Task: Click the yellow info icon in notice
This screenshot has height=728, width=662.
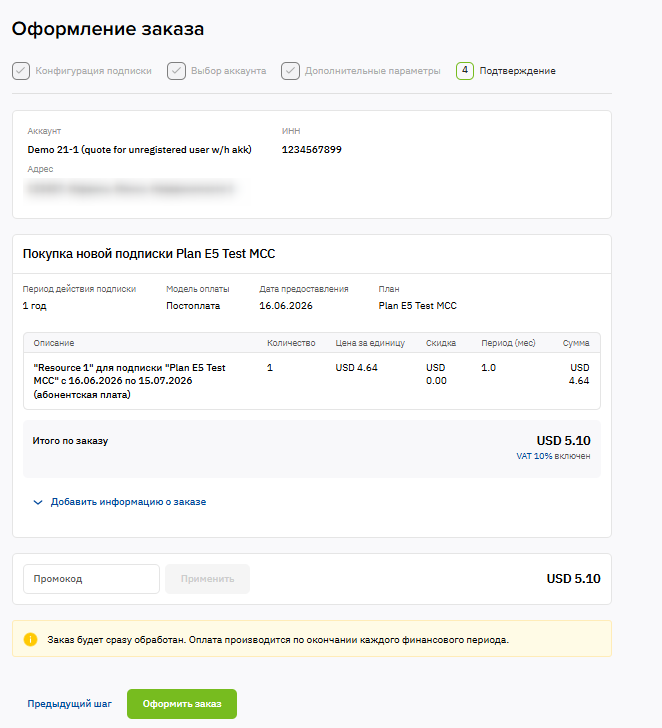Action: coord(31,639)
